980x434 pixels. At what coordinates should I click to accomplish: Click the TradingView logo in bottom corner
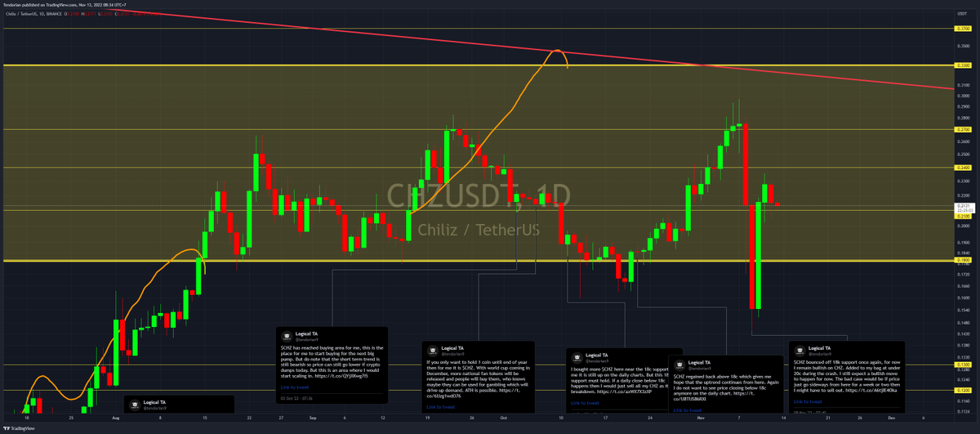20,428
